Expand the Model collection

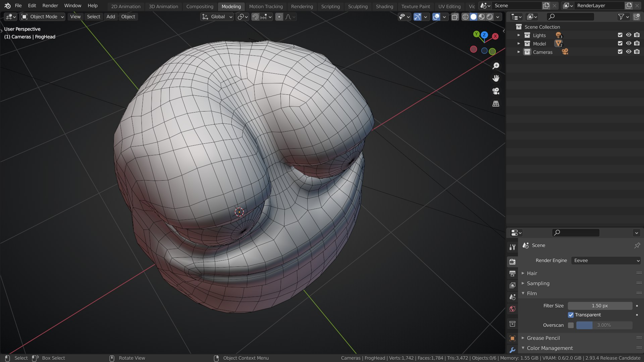[519, 44]
